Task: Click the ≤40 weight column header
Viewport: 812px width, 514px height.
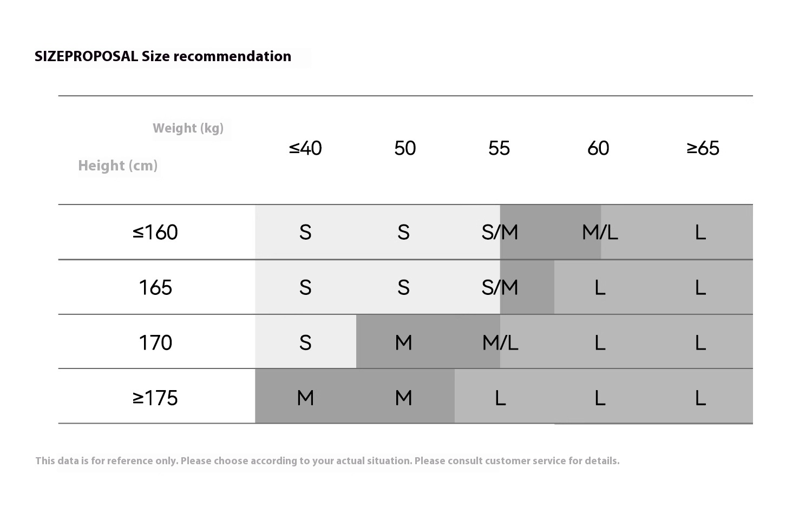Action: [x=305, y=148]
